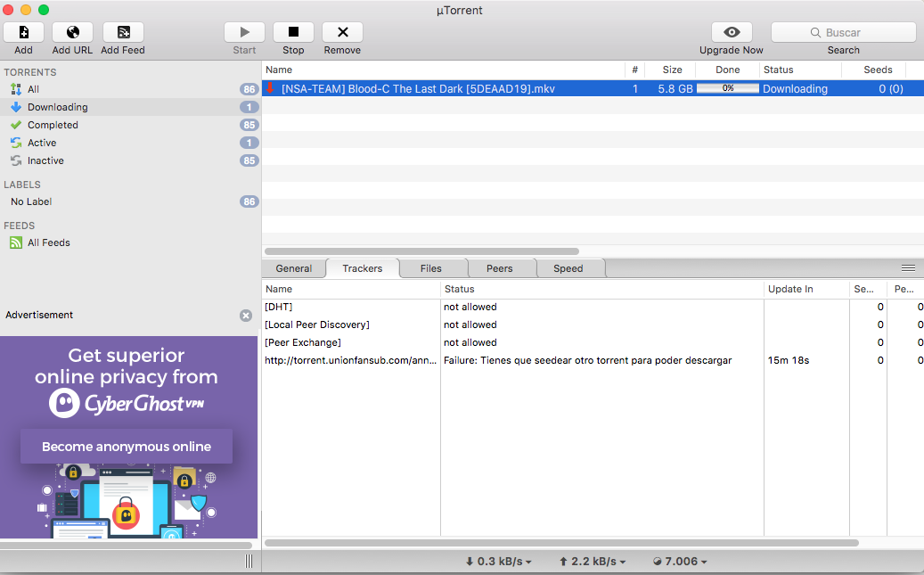924x575 pixels.
Task: Click the sidebar horizontal scrollbar
Action: pos(127,546)
